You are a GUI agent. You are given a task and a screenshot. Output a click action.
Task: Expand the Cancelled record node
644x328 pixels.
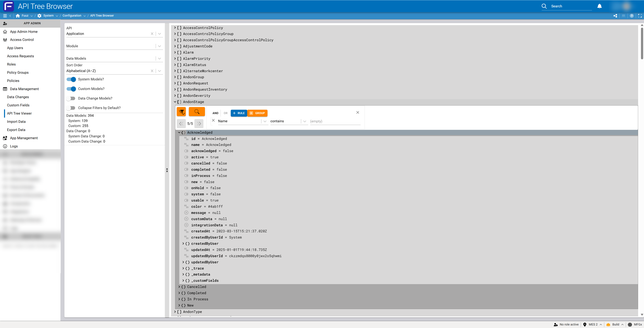(179, 287)
